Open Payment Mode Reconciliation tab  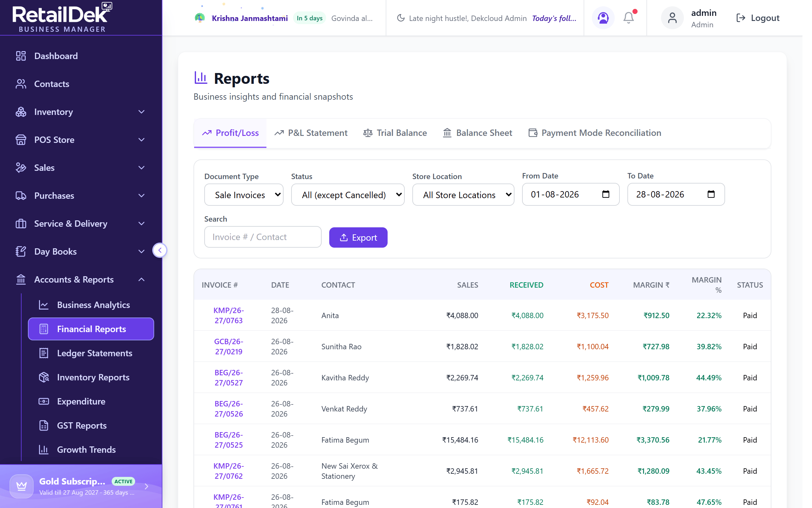[595, 133]
